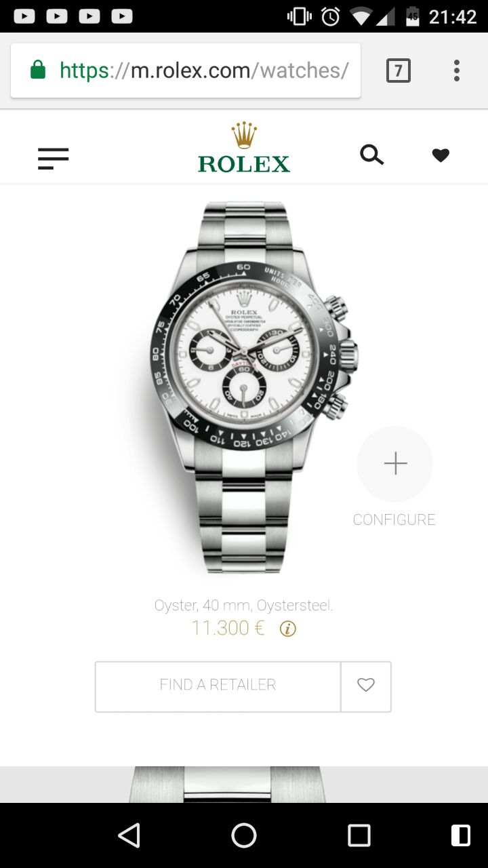The height and width of the screenshot is (868, 488).
Task: Tap the Android home circle button
Action: click(x=244, y=835)
